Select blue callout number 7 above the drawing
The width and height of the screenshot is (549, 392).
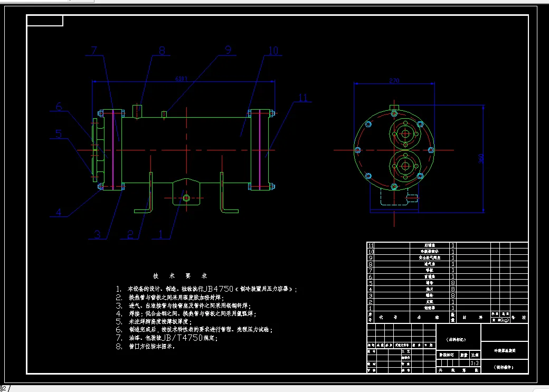point(94,51)
